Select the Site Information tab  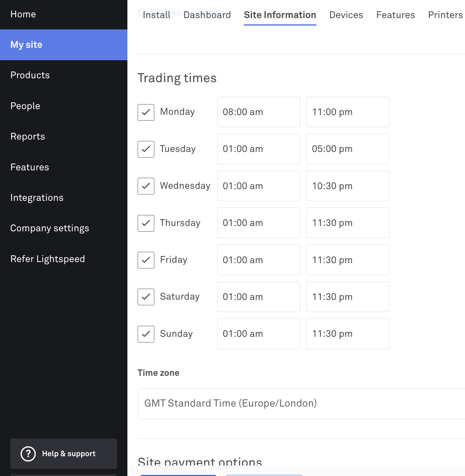[x=280, y=15]
